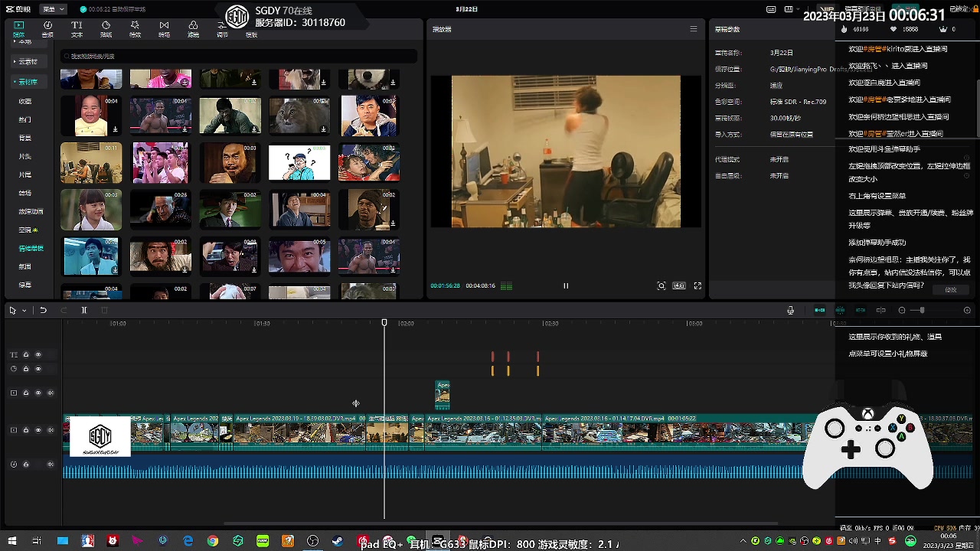Select the 收藏 favorites category
This screenshot has width=980, height=551.
pos(25,101)
